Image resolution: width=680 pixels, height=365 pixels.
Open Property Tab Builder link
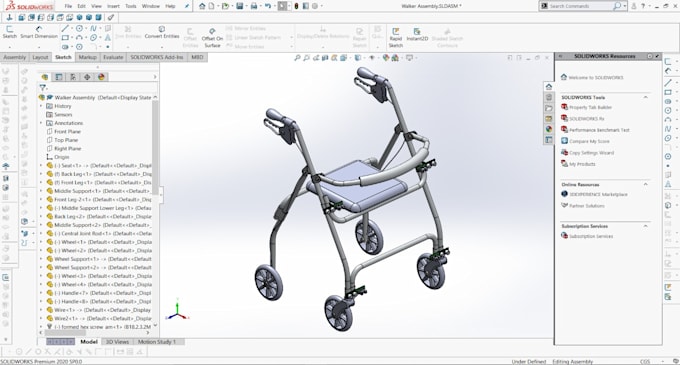(x=590, y=107)
